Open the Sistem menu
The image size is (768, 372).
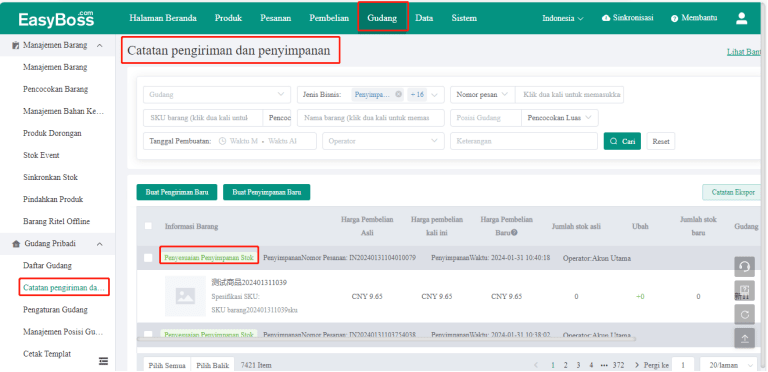pyautogui.click(x=464, y=18)
